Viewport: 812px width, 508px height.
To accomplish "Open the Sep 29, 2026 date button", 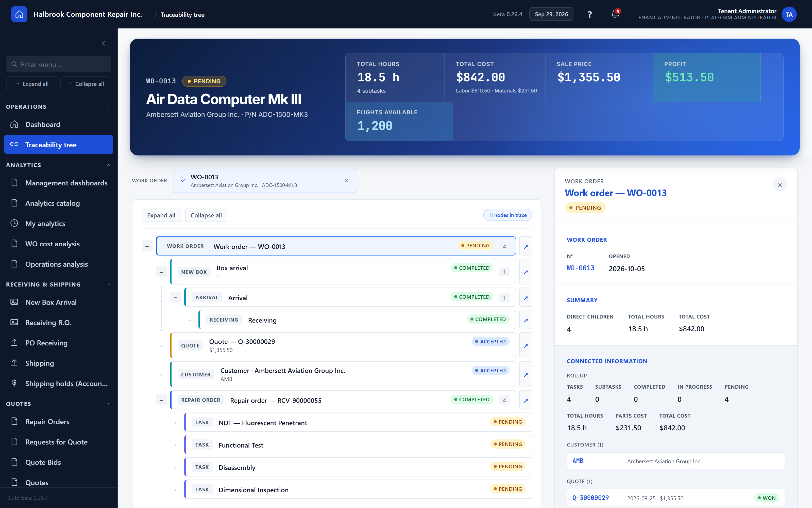I will click(x=551, y=14).
